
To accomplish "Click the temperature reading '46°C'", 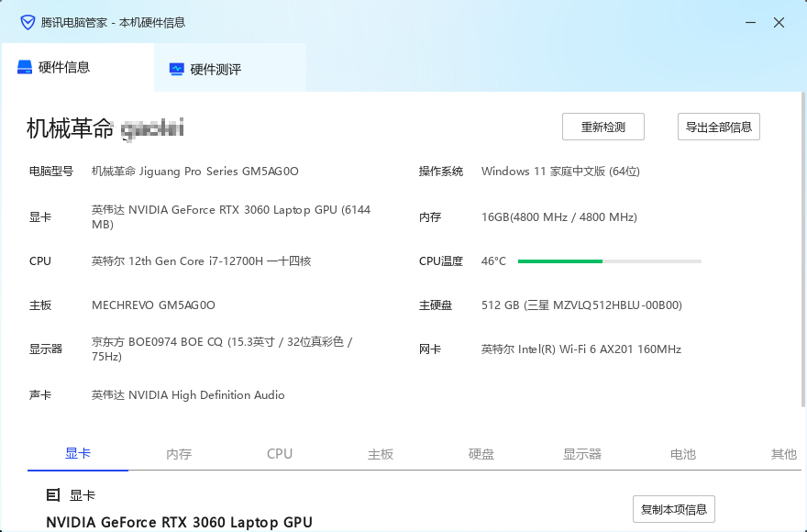I will point(493,261).
